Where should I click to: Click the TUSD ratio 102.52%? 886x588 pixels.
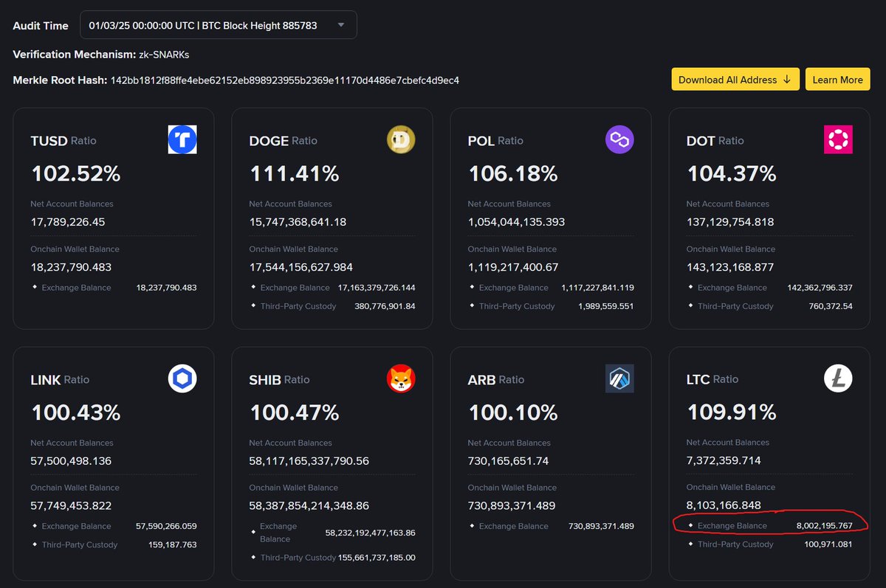[x=75, y=174]
